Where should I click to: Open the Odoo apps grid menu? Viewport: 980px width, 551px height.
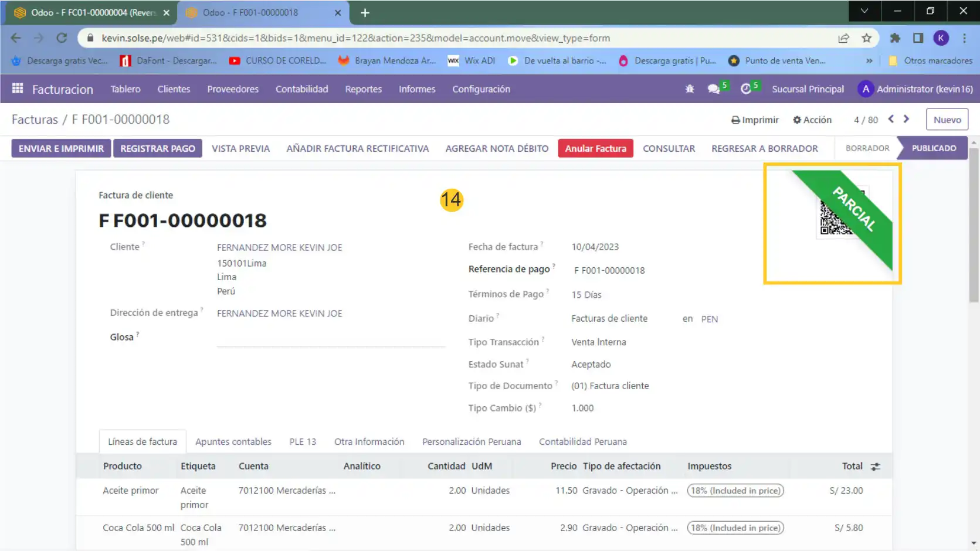click(18, 89)
